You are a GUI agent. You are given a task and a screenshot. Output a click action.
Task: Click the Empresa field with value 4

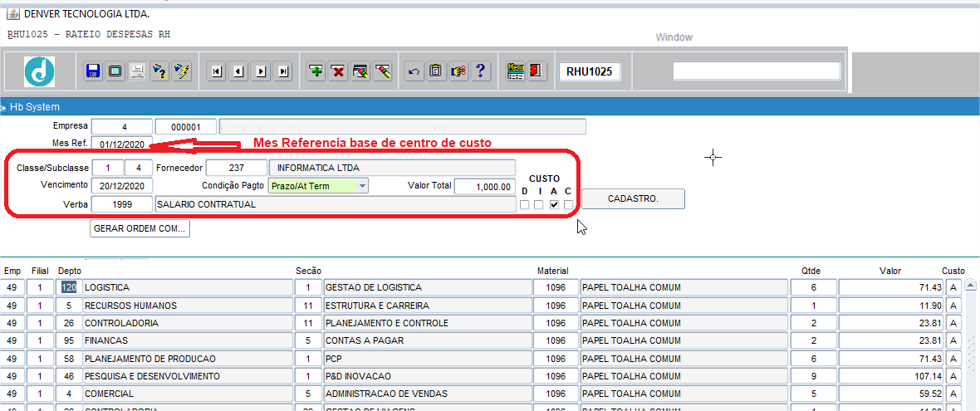click(x=122, y=127)
